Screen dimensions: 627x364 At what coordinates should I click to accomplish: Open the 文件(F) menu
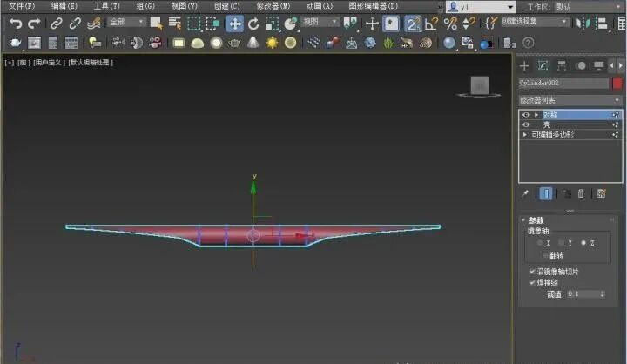(x=22, y=6)
